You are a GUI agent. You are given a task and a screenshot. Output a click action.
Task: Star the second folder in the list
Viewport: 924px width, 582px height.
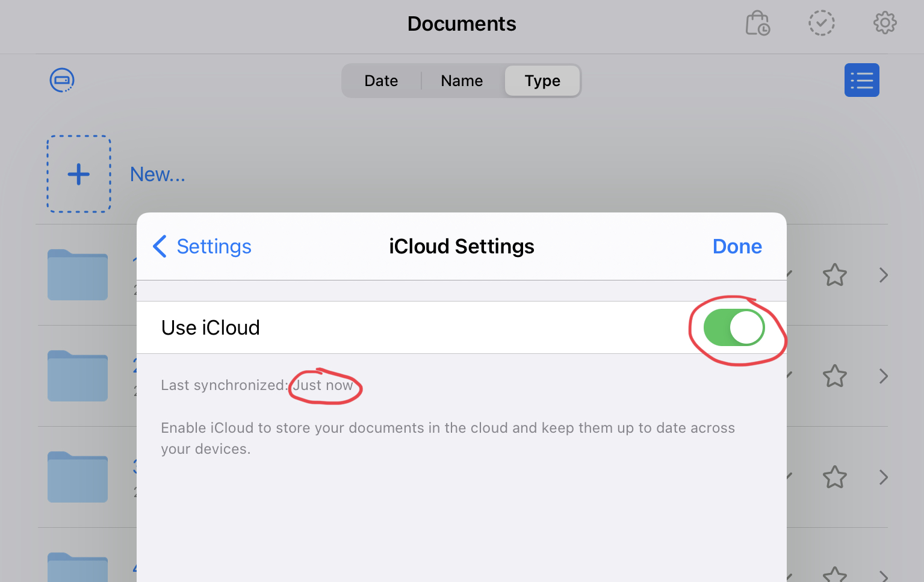(834, 376)
